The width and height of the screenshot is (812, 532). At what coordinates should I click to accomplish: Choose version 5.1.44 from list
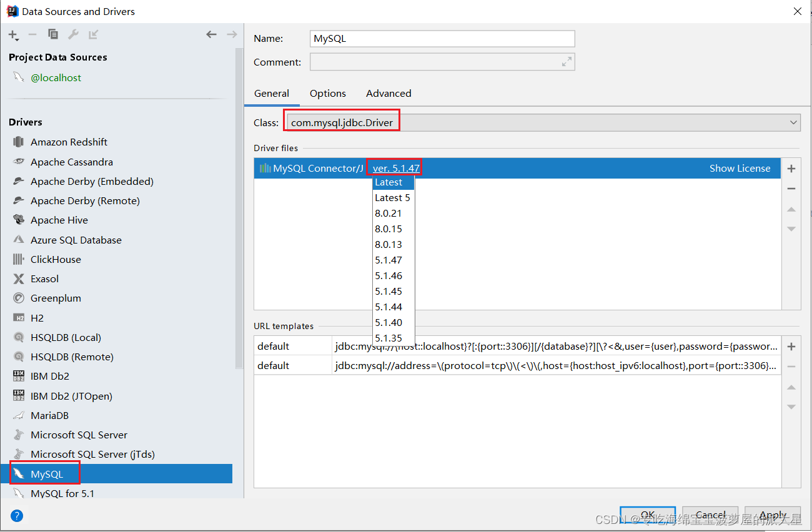click(x=394, y=307)
